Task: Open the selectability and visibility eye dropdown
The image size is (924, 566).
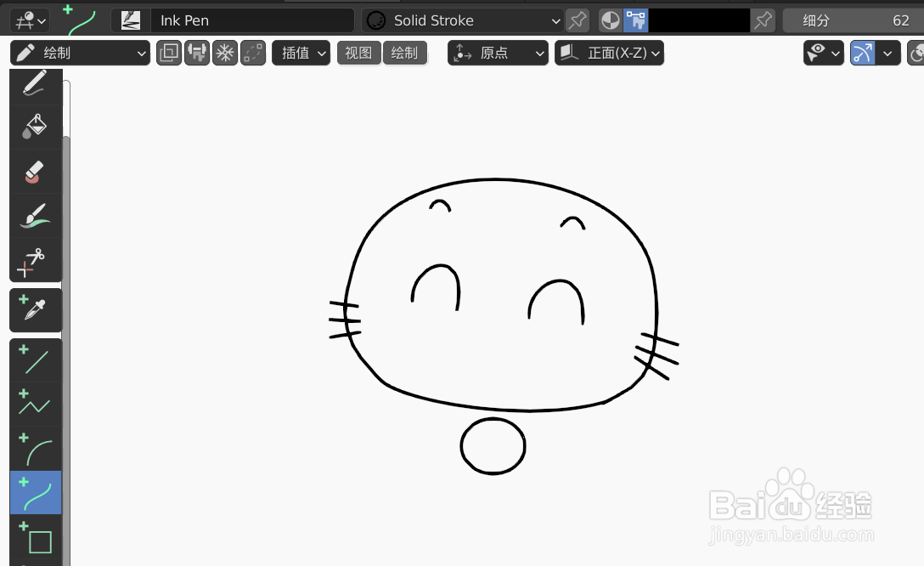Action: [824, 53]
